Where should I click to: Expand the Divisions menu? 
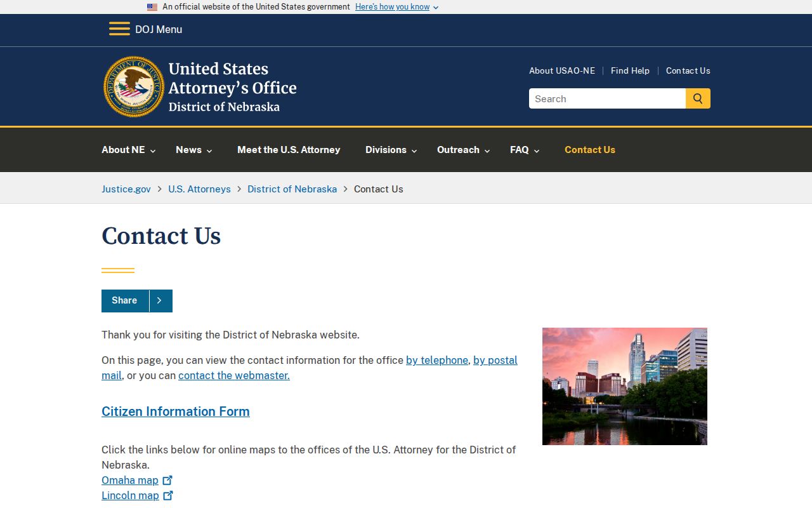391,150
